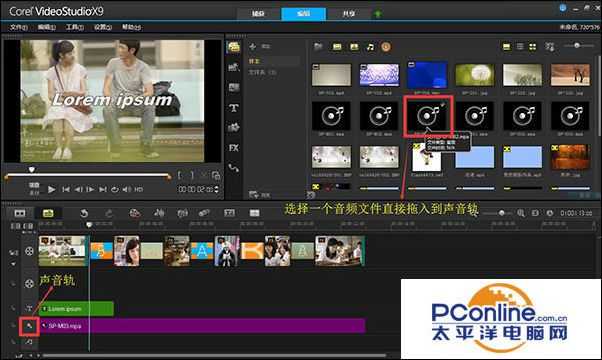Select the Lorem ipsum title clip
This screenshot has width=602, height=360.
tap(76, 309)
